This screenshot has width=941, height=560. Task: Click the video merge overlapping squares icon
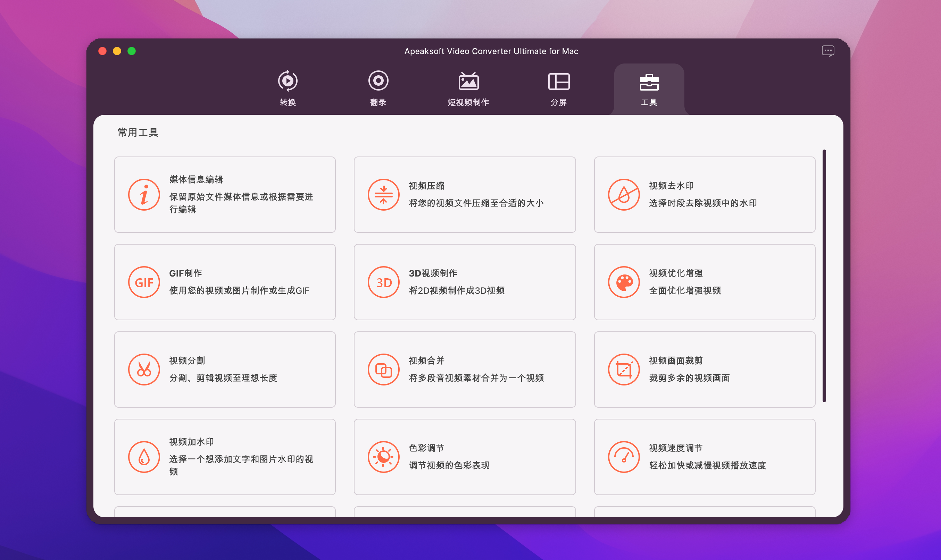point(383,370)
